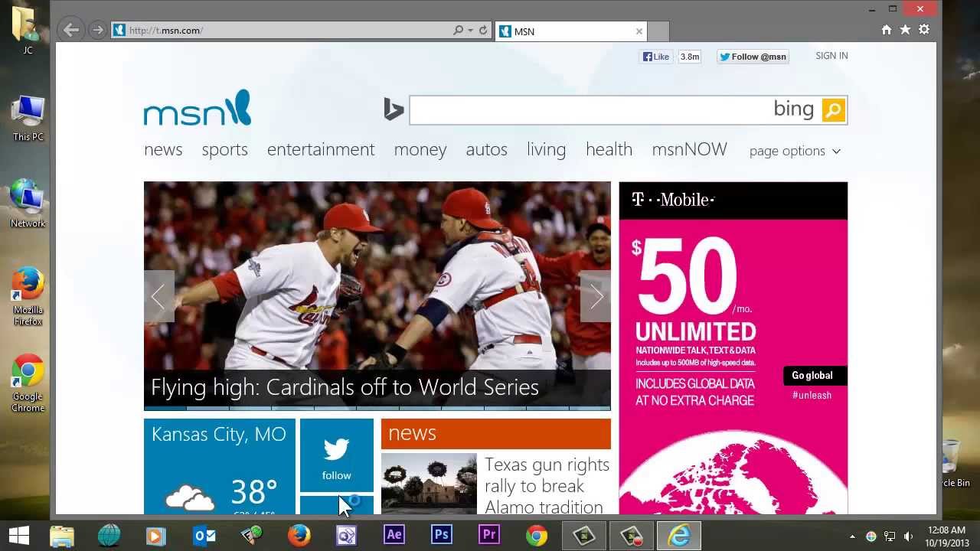The height and width of the screenshot is (551, 980).
Task: Open the living section
Action: click(546, 149)
